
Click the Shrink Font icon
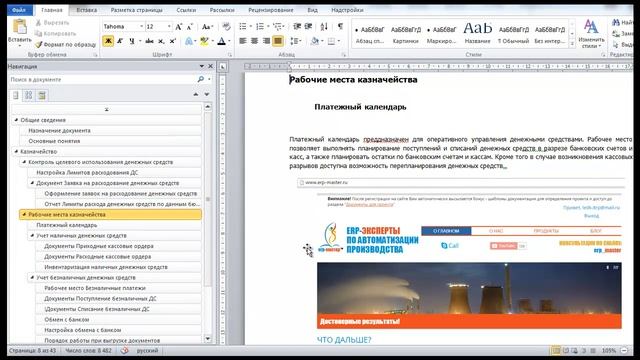189,27
